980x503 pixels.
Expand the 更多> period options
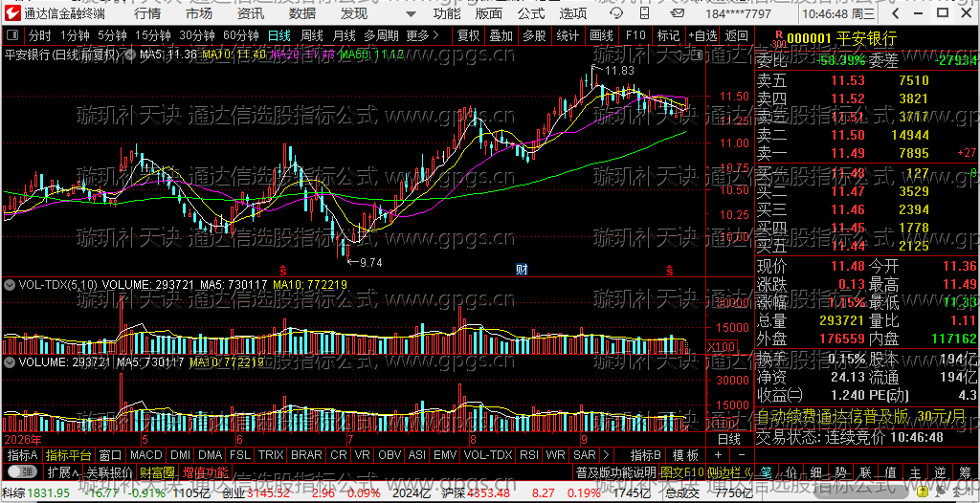422,35
